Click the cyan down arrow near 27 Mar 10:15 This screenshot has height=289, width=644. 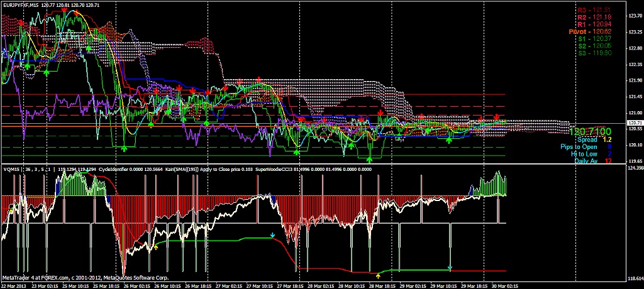(272, 236)
